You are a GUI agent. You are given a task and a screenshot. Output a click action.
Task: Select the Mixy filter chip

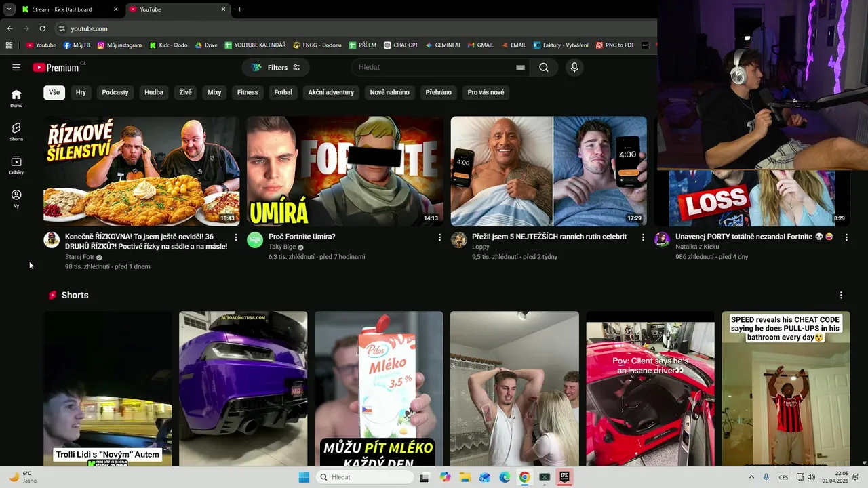(214, 92)
